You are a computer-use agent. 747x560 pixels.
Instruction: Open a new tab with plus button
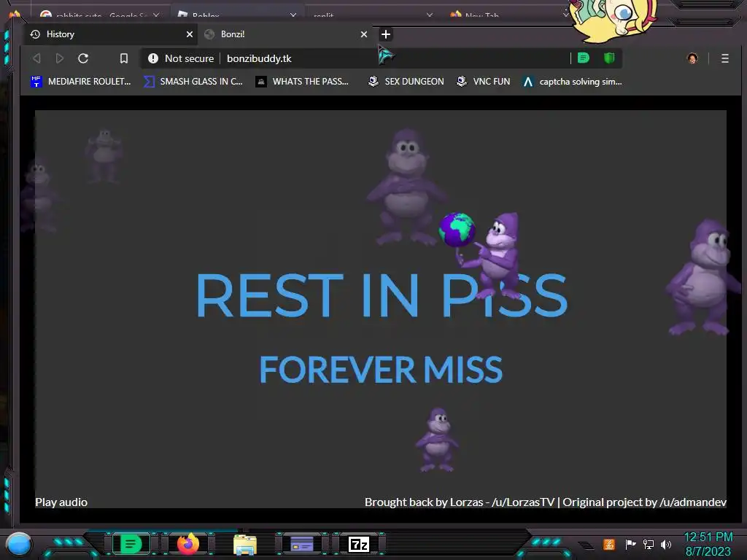tap(386, 34)
